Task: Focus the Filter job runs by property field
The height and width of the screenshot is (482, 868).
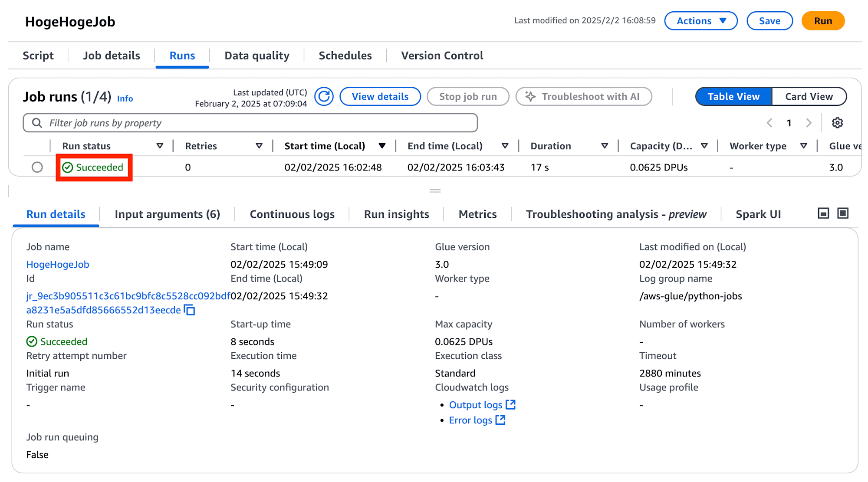Action: click(250, 123)
